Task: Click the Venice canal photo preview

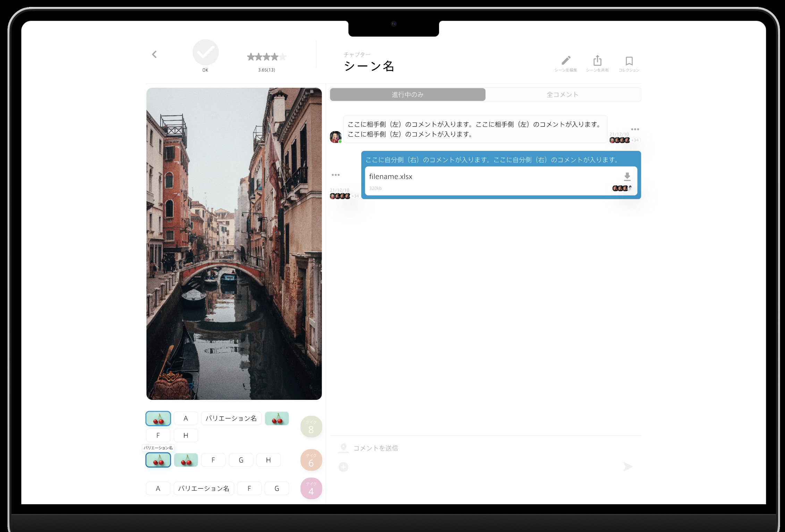Action: [234, 243]
